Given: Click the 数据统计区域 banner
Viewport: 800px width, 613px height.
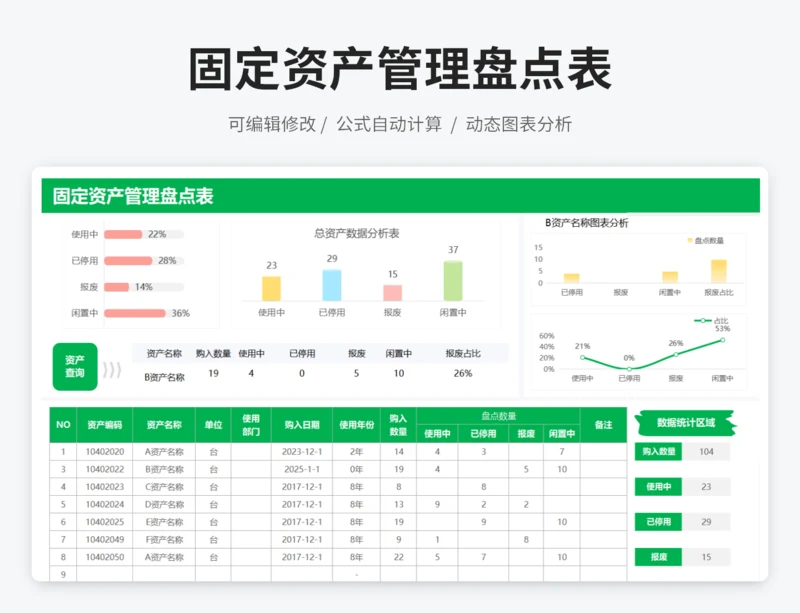Looking at the screenshot, I should [685, 423].
